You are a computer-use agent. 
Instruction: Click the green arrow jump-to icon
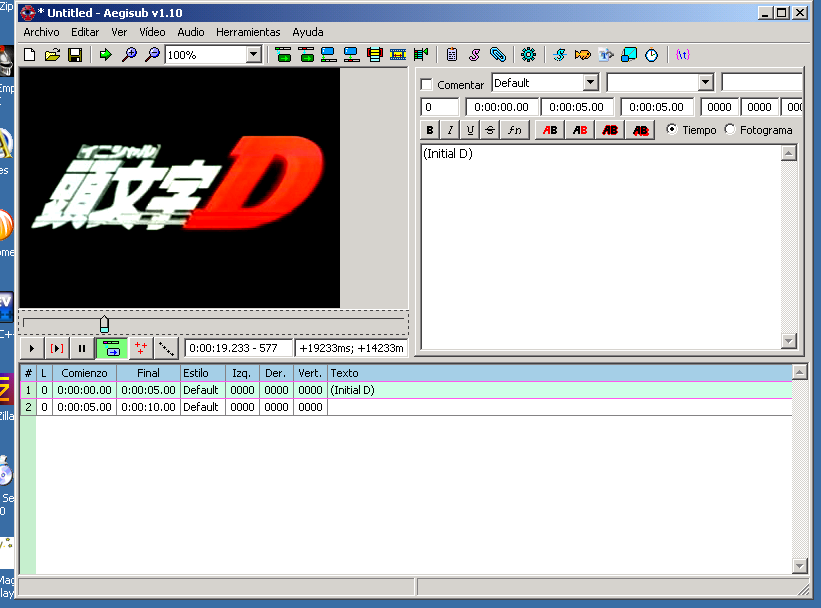click(106, 54)
